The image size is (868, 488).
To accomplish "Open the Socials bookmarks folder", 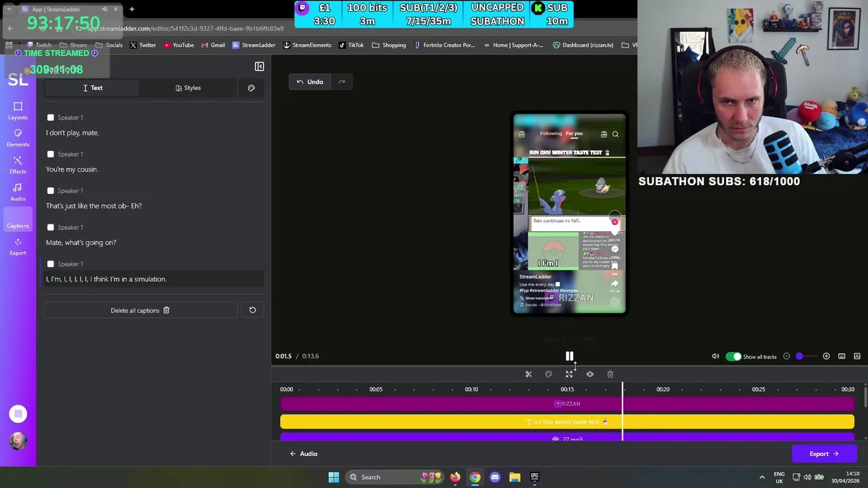I will pos(108,45).
